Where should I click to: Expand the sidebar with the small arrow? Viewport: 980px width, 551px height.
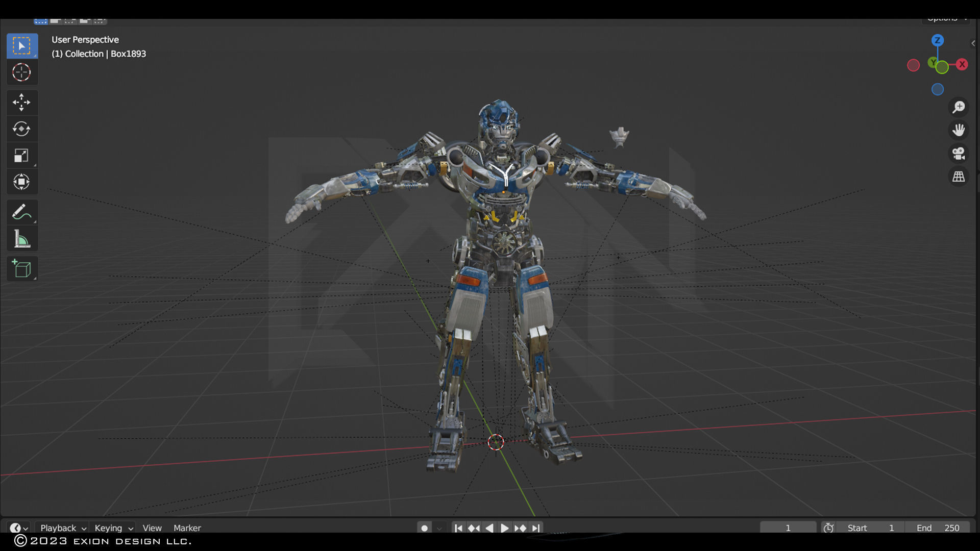(973, 43)
